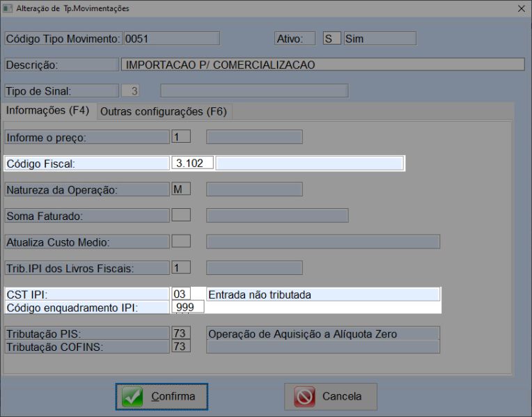This screenshot has width=532, height=417.
Task: Click the Ativo field containing S
Action: [x=332, y=38]
